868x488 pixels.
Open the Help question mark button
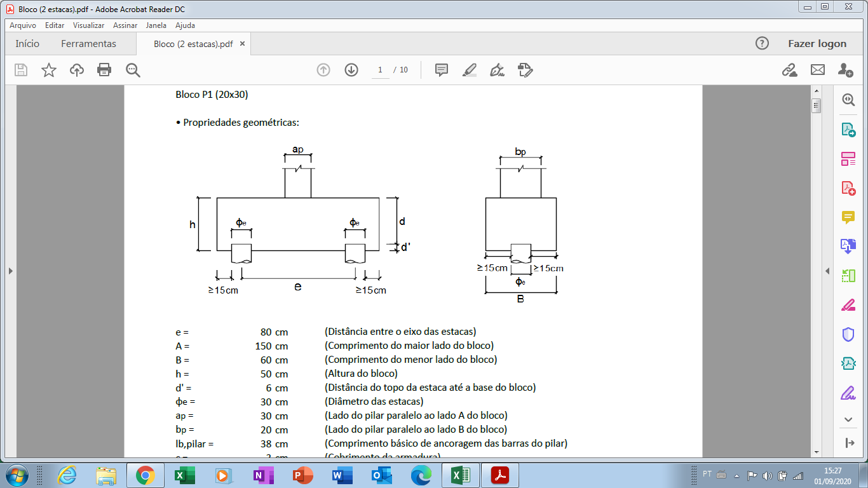[762, 44]
